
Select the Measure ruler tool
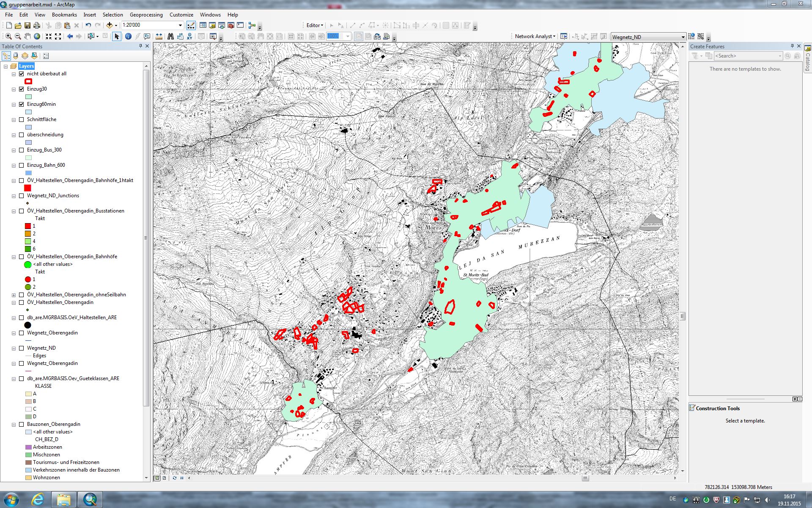(x=159, y=36)
